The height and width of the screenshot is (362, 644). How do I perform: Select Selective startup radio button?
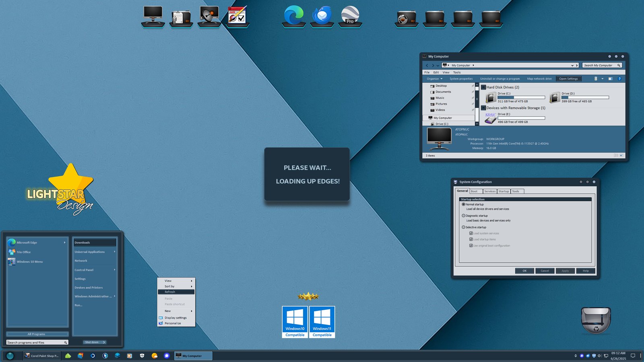[x=463, y=227]
